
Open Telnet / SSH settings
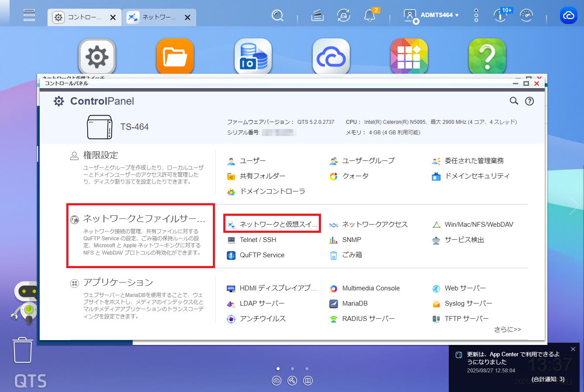tap(257, 240)
